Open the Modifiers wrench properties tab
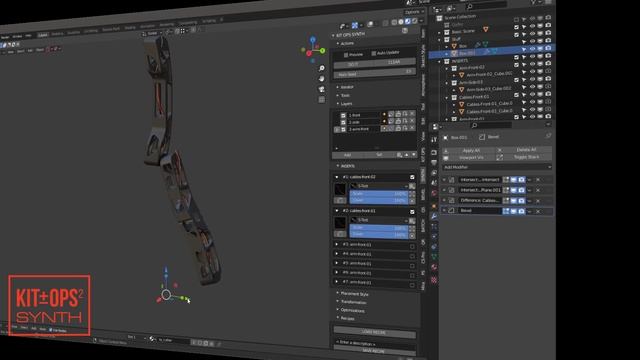The width and height of the screenshot is (640, 360). (434, 216)
